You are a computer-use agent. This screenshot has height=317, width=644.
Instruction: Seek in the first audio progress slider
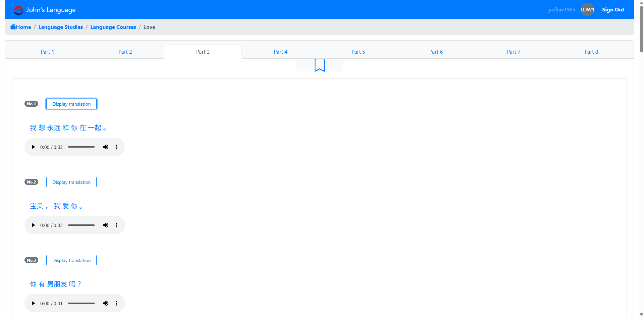click(x=81, y=147)
